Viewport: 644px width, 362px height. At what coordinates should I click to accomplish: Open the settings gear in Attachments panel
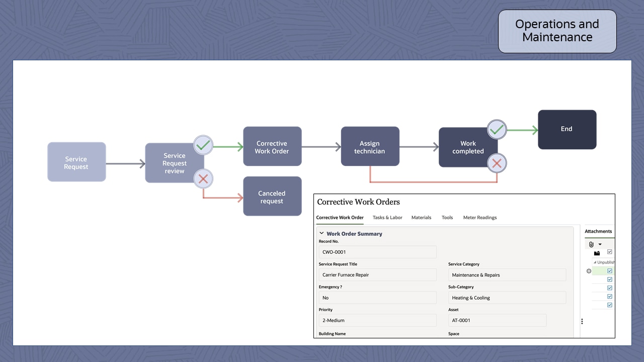click(589, 270)
